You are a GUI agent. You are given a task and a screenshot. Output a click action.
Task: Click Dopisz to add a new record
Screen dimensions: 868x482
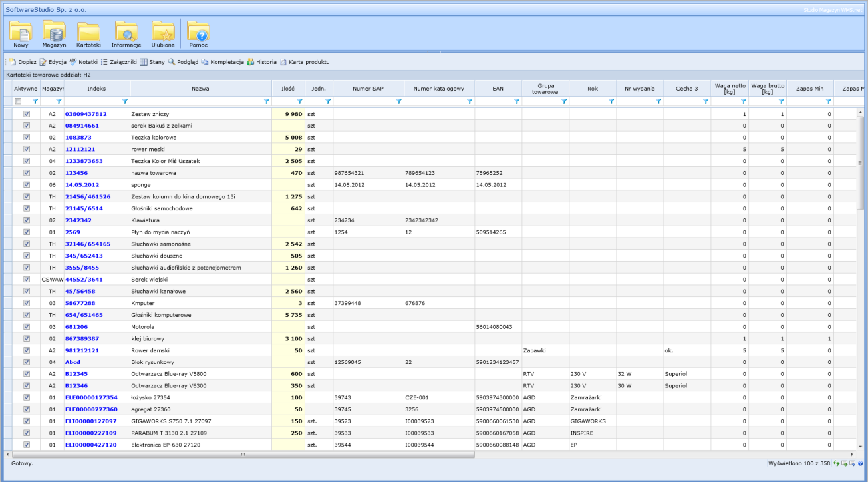pyautogui.click(x=23, y=62)
